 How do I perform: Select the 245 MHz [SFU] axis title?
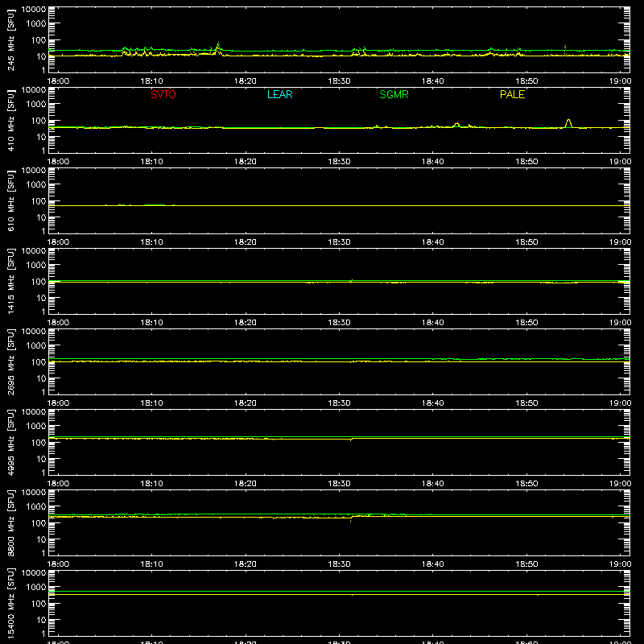tap(10, 39)
